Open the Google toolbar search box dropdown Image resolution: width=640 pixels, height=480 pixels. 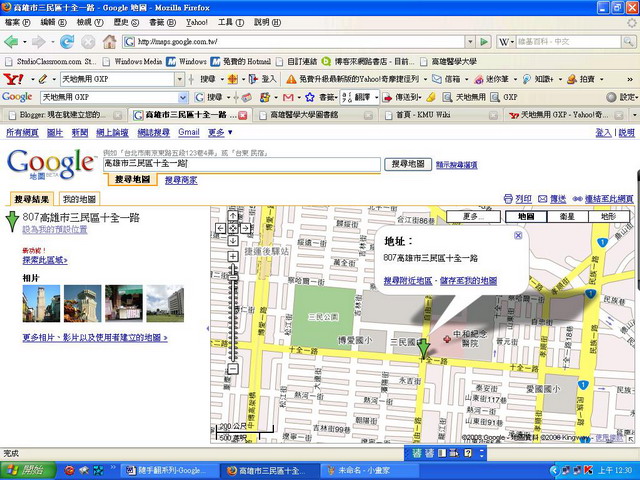click(x=183, y=97)
